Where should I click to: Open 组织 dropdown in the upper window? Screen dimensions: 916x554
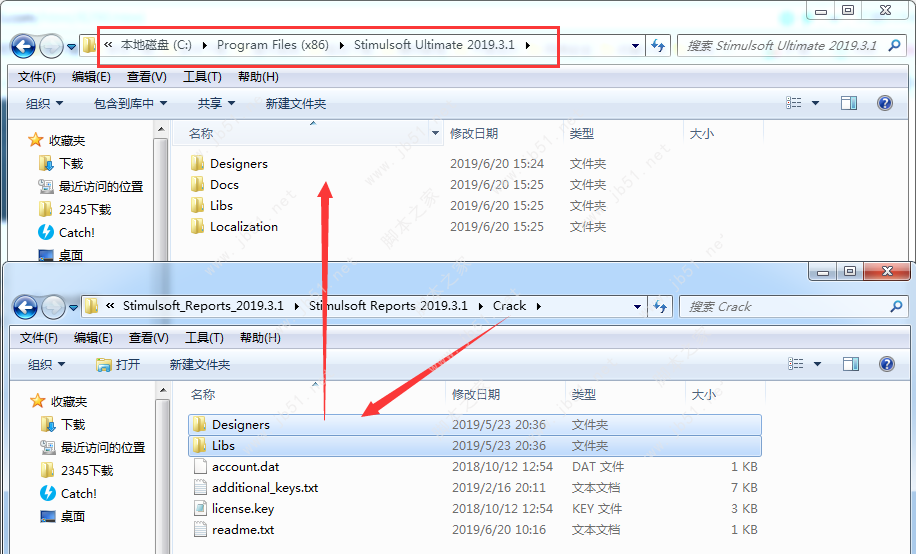(44, 103)
